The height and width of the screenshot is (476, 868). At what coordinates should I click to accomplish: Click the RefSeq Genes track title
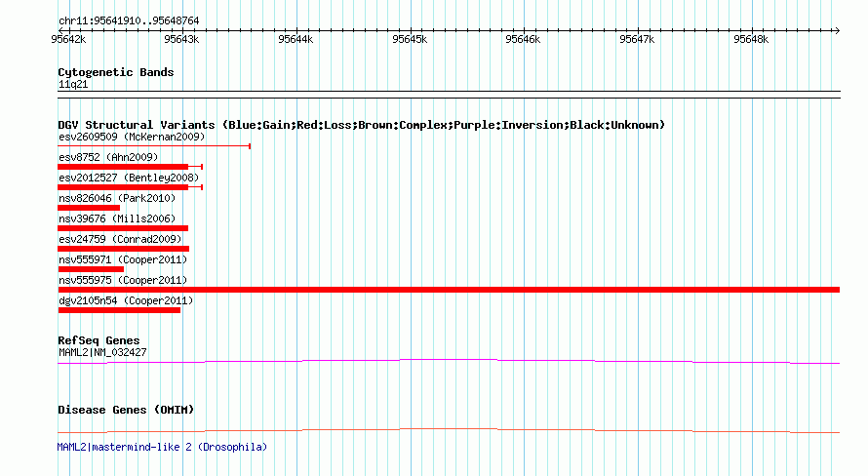99,340
